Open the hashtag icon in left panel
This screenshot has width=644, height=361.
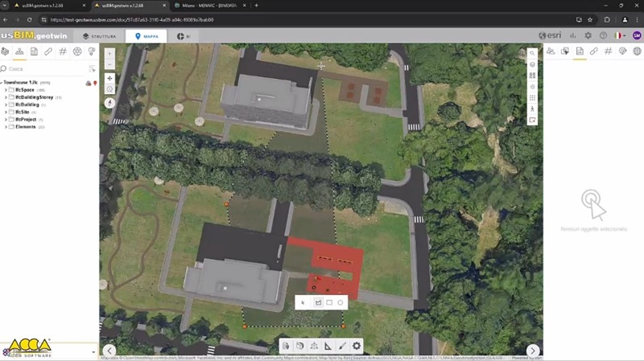[x=63, y=51]
